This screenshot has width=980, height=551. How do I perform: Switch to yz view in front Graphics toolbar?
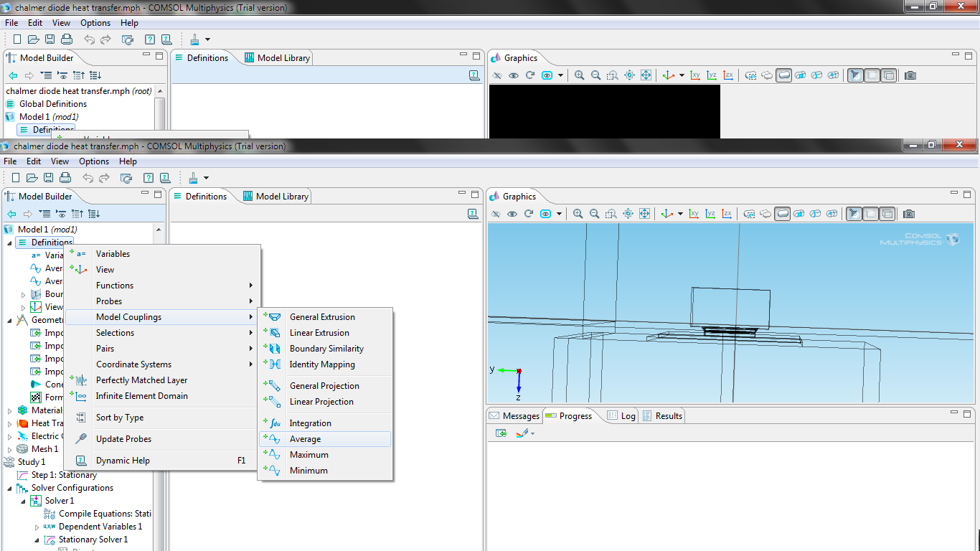(710, 214)
